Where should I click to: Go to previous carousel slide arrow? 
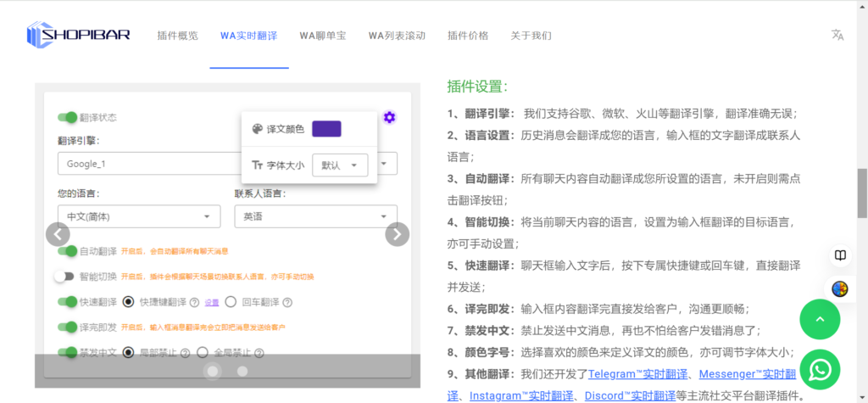[58, 234]
